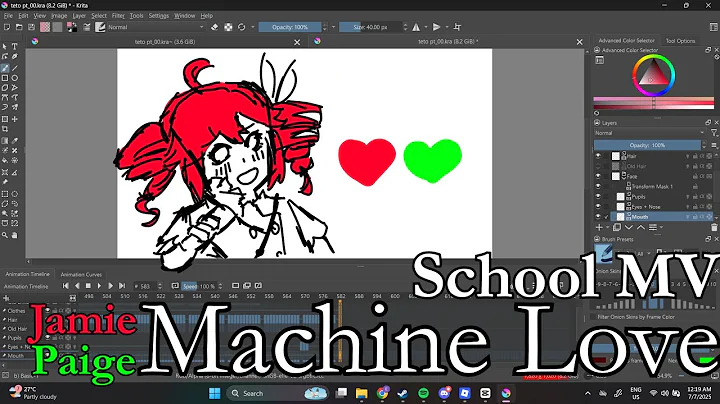
Task: Open the horizontal mirror options arrow
Action: [426, 27]
